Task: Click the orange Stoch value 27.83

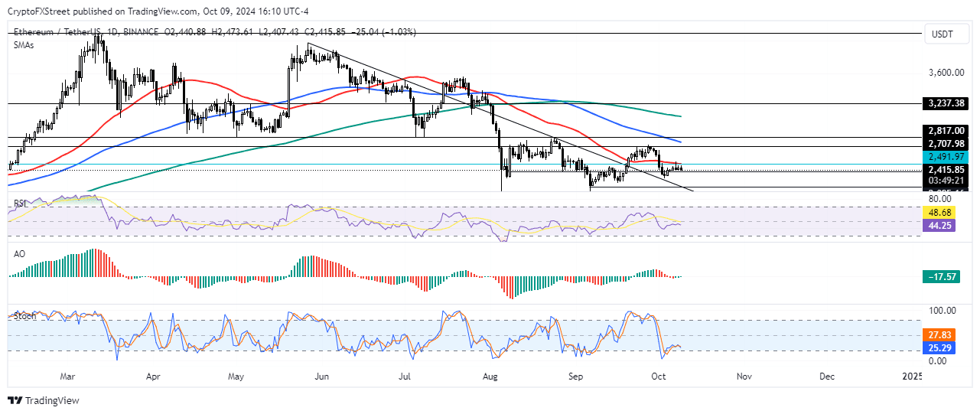Action: click(x=940, y=335)
